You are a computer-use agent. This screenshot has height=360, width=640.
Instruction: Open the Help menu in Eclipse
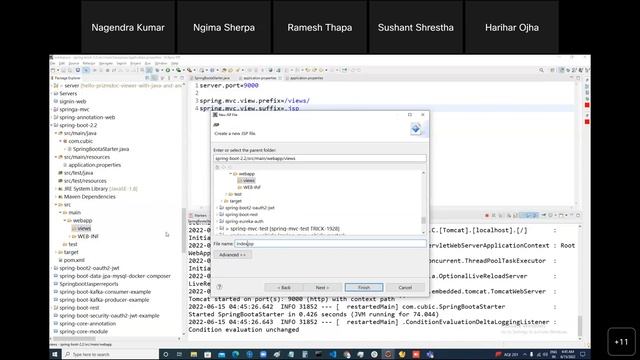tap(175, 64)
